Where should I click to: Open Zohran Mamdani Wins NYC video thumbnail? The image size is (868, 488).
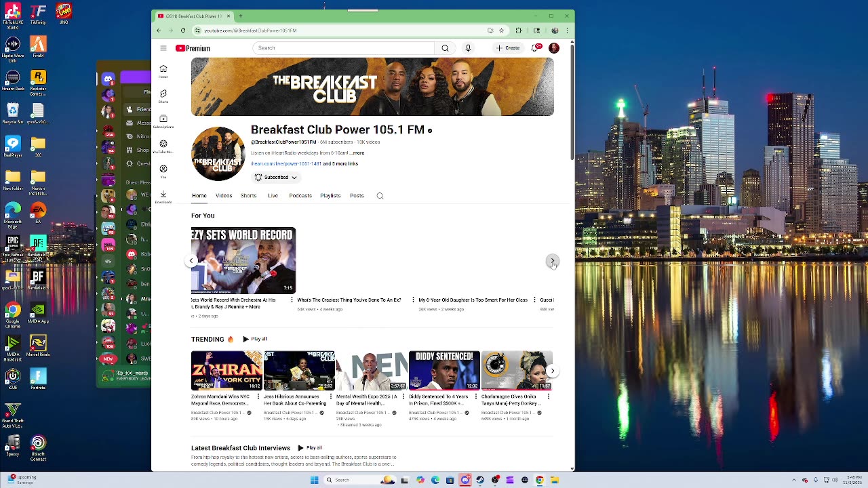(x=226, y=371)
